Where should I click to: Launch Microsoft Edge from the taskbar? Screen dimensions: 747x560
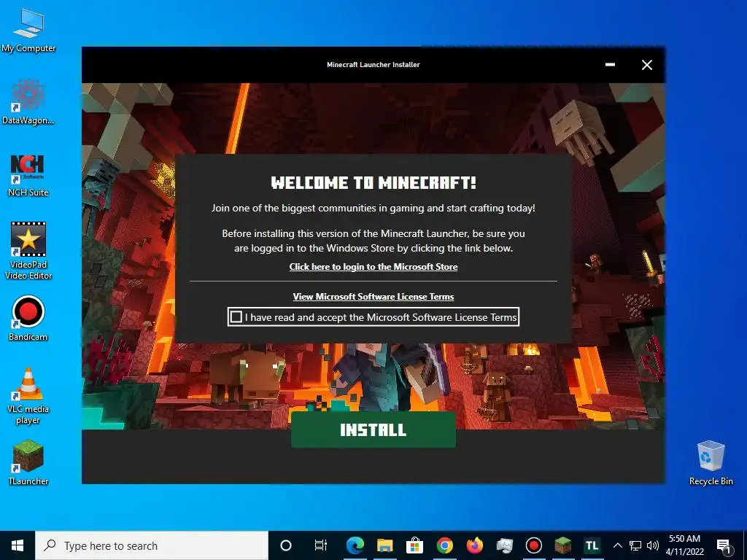[355, 545]
